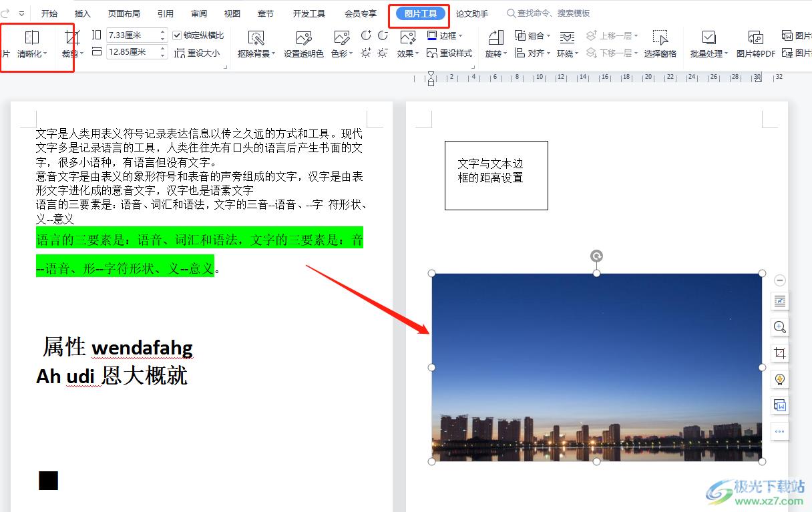Click the text box 文字与文本边框的距离设置

(496, 176)
